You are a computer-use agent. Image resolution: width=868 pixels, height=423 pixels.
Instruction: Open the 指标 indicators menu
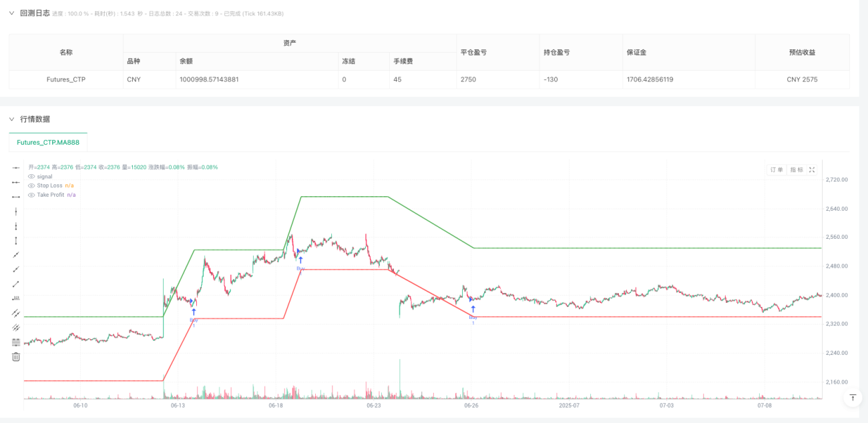click(x=796, y=169)
